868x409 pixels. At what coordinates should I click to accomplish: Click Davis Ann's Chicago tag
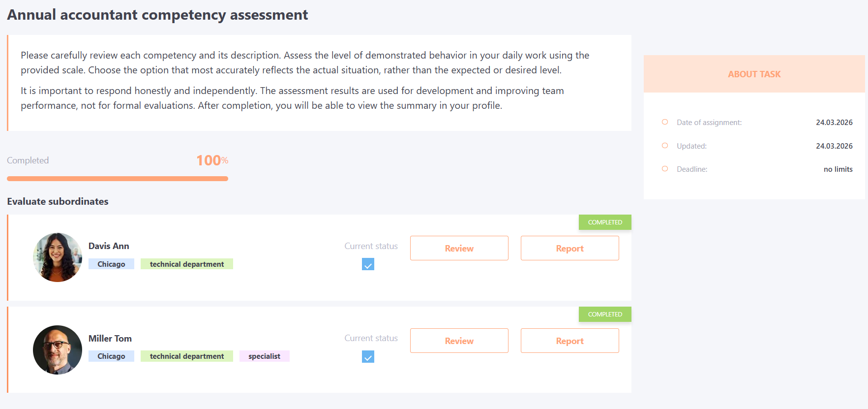tap(111, 264)
